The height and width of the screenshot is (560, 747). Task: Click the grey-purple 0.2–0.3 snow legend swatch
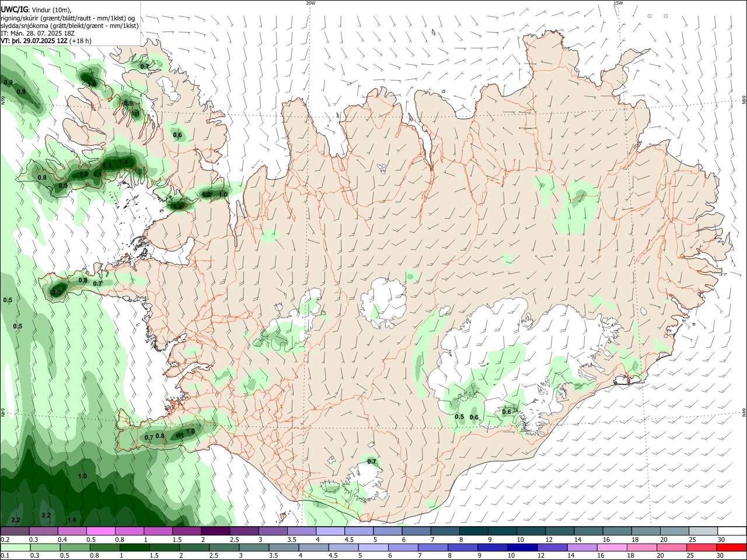[15, 531]
